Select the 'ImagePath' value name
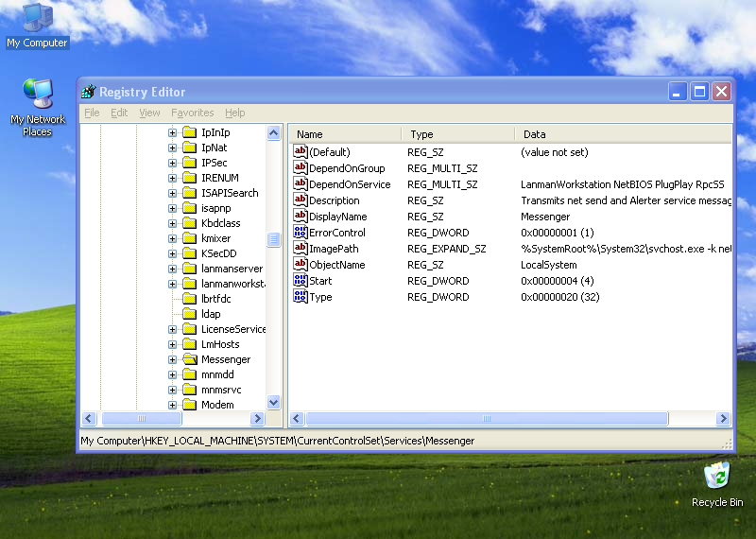 [x=334, y=249]
